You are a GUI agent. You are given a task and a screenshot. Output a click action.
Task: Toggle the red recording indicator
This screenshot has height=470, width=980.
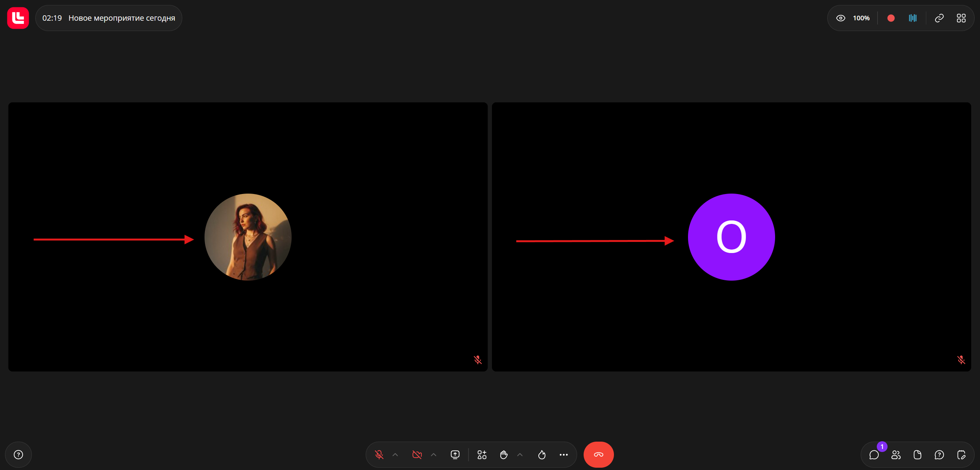pyautogui.click(x=891, y=18)
